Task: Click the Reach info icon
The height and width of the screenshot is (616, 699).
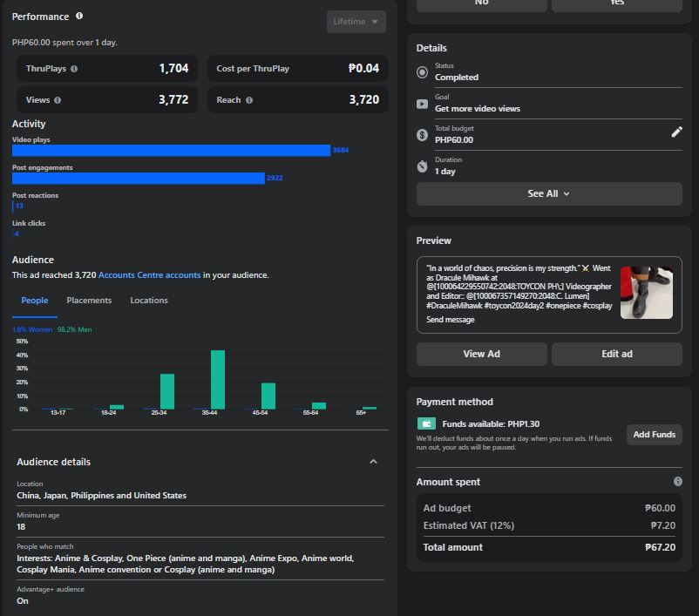Action: [x=249, y=100]
